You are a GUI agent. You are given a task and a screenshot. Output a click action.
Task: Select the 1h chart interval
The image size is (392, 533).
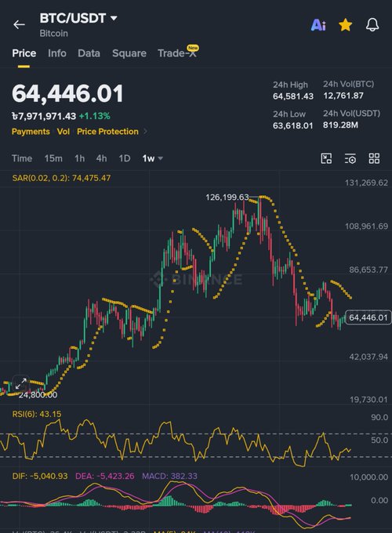click(79, 158)
